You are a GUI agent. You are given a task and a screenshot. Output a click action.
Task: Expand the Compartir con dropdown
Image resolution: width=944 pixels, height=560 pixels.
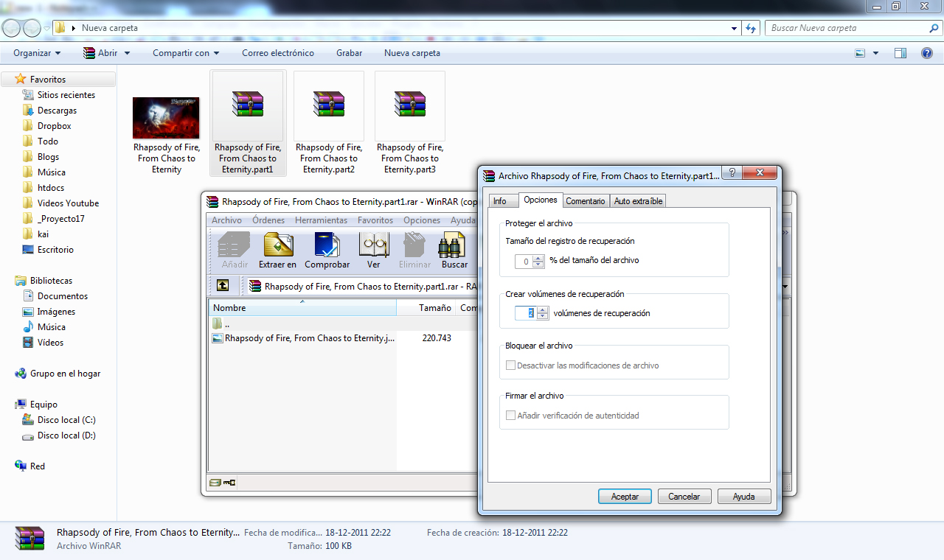pyautogui.click(x=186, y=53)
